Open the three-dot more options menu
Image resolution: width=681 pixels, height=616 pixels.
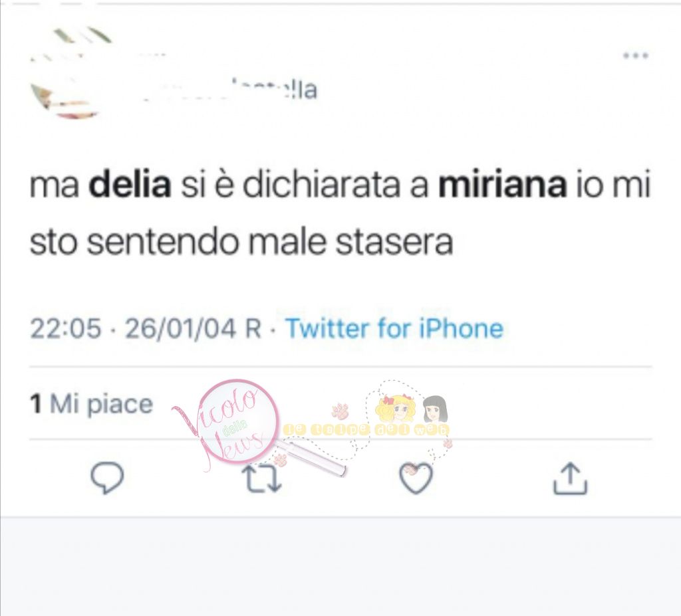point(636,56)
